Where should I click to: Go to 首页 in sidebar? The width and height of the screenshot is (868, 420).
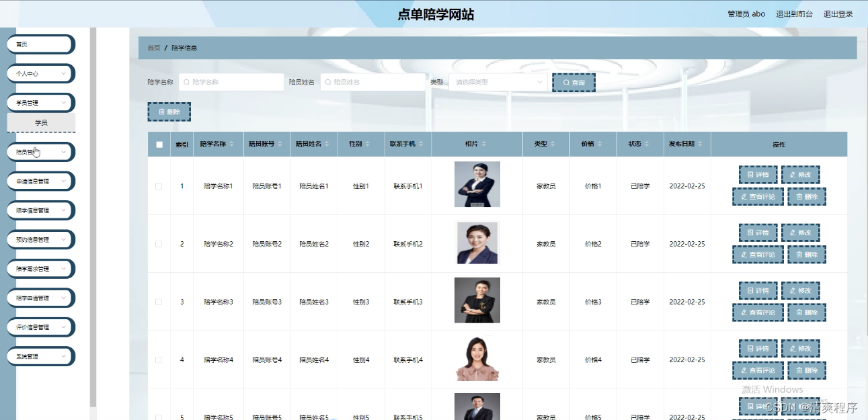pyautogui.click(x=41, y=44)
